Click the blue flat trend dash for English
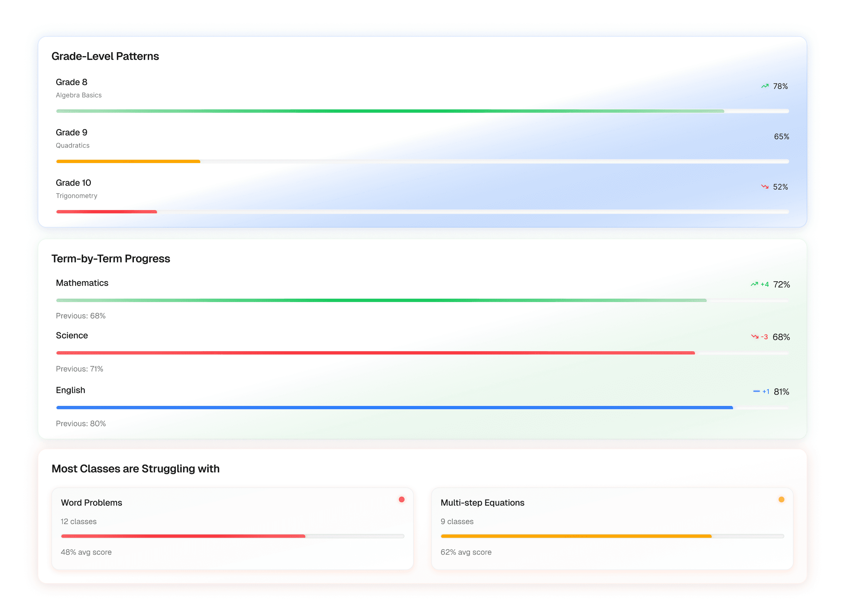Screen dimensions: 845x616 coord(756,391)
